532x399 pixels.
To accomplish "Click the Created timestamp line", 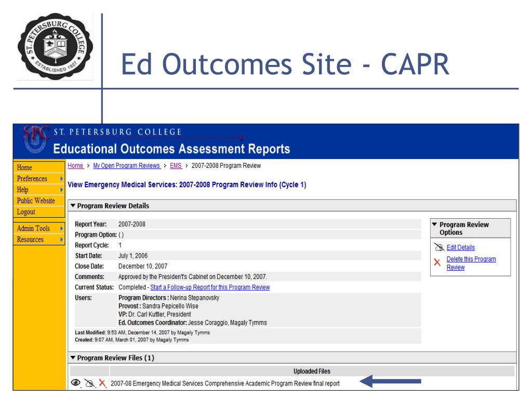I will click(131, 340).
